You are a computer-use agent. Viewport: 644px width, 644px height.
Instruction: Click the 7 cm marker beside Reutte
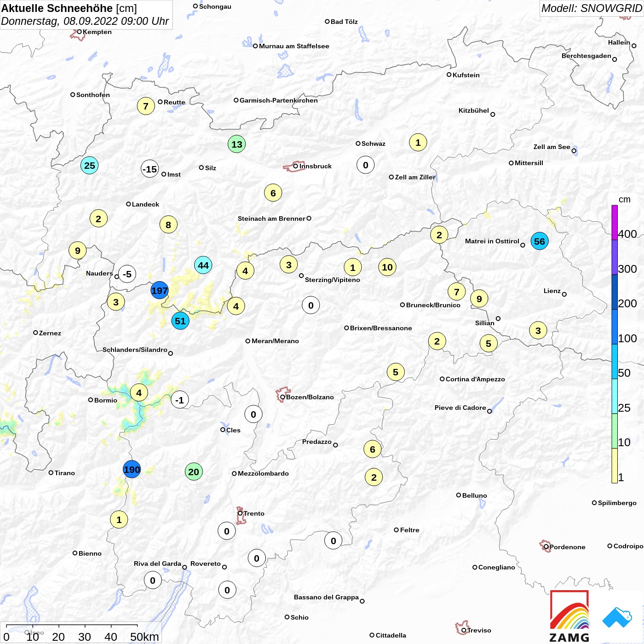(146, 106)
